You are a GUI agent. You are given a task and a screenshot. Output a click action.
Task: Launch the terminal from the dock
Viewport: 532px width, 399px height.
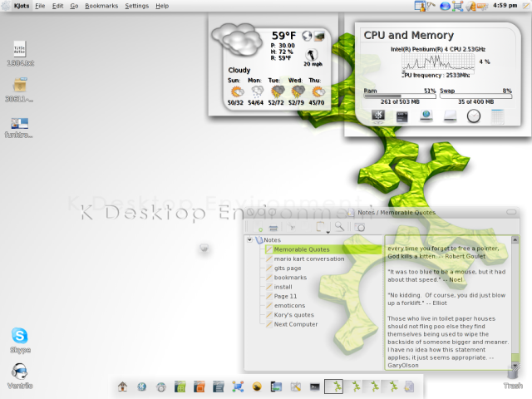pyautogui.click(x=314, y=387)
